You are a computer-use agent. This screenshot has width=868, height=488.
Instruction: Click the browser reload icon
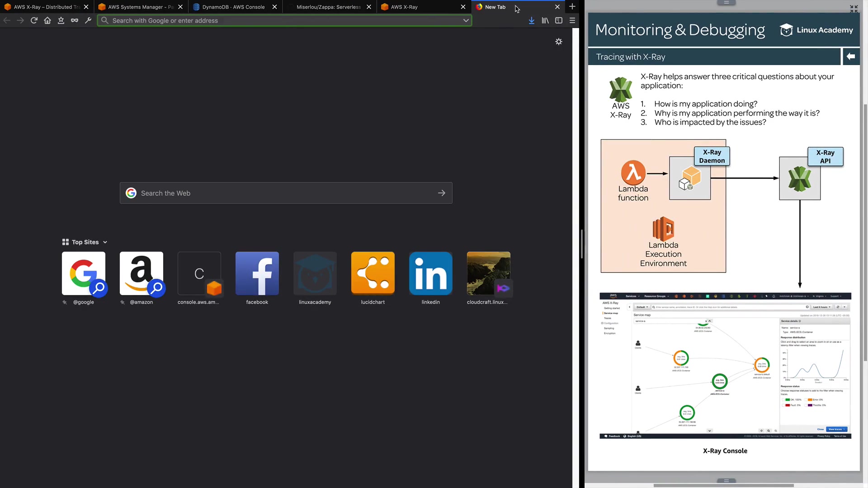[34, 20]
